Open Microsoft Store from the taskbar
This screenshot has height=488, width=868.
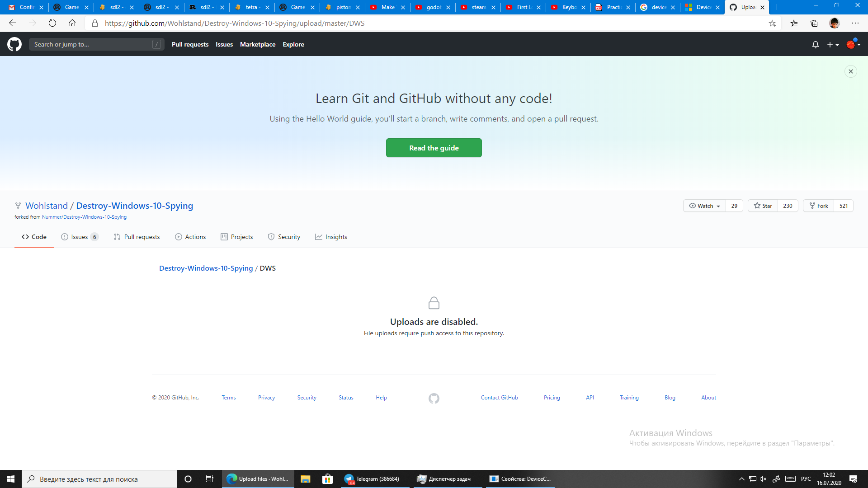click(327, 479)
